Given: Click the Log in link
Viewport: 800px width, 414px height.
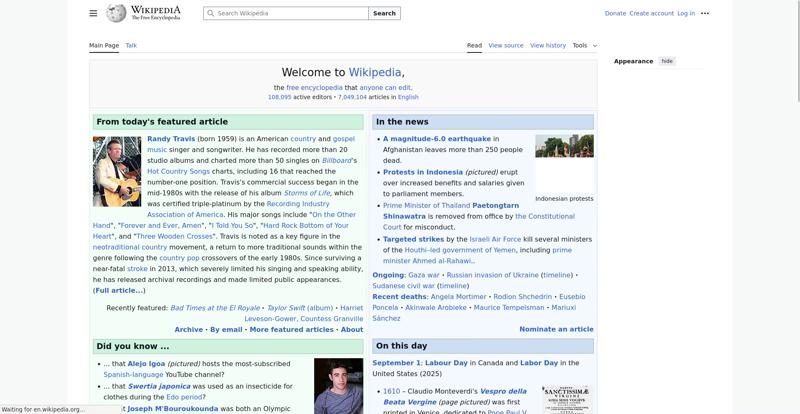Looking at the screenshot, I should (686, 13).
